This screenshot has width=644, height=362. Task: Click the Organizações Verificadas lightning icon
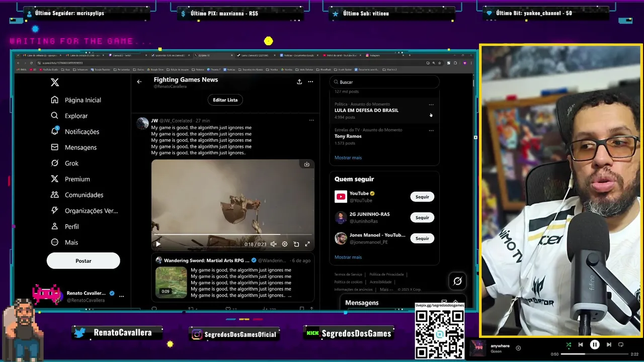[x=55, y=211]
